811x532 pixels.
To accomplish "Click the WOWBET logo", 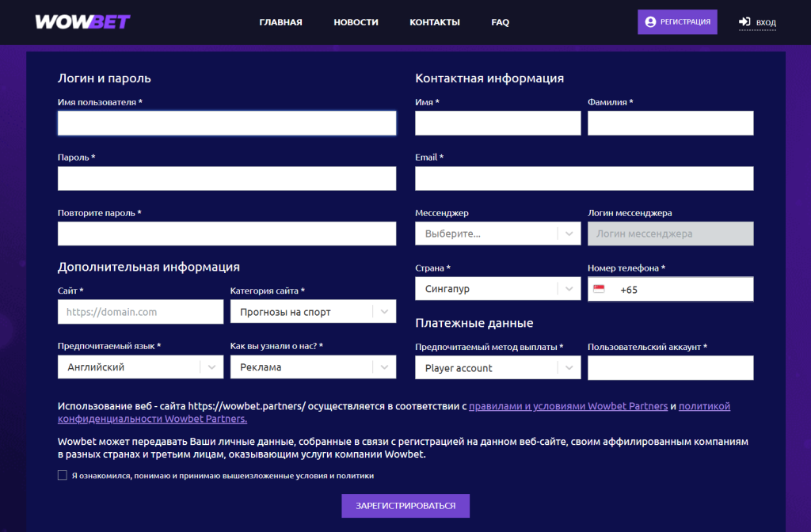I will [82, 22].
